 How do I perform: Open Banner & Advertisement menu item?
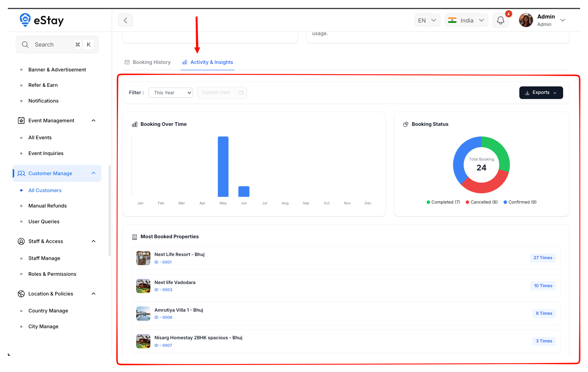pos(57,70)
